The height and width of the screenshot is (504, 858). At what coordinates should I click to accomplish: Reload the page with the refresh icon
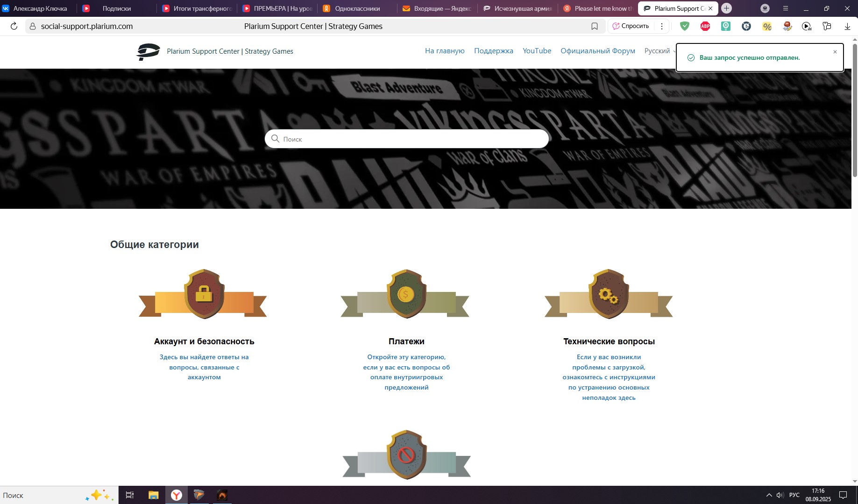[x=14, y=26]
